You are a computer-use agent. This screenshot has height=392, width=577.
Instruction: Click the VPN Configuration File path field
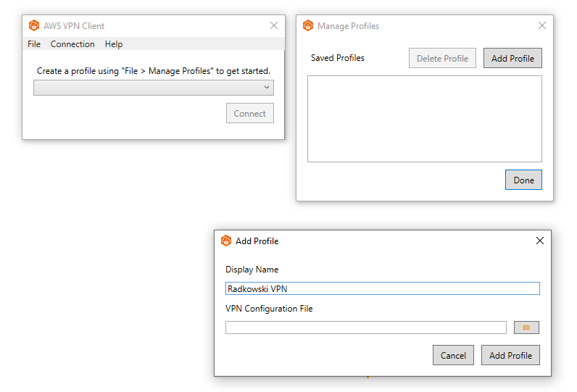pos(366,328)
